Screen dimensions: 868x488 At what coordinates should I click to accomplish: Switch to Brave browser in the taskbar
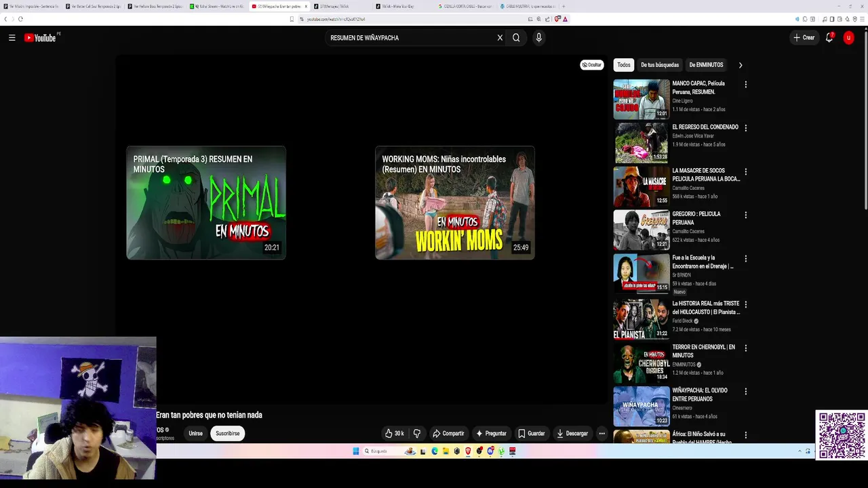coord(468,451)
